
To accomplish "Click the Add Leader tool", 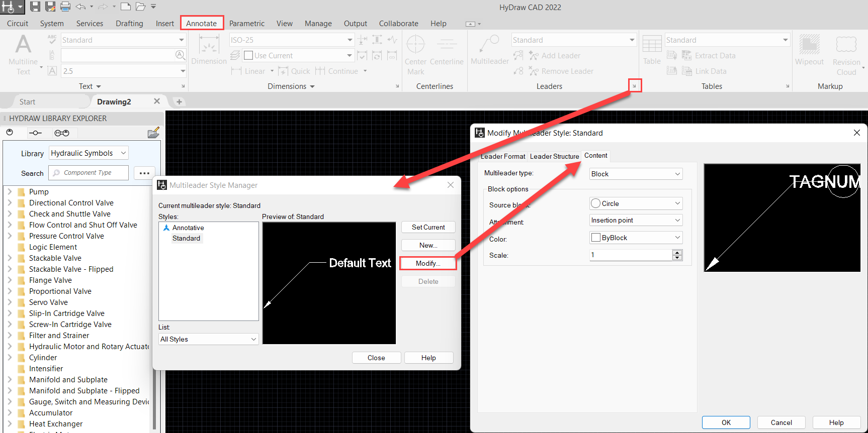I will click(555, 56).
